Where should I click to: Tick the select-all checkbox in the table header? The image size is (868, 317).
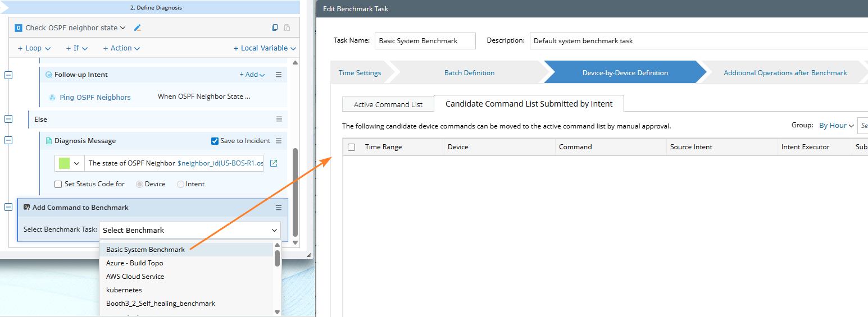click(x=352, y=147)
